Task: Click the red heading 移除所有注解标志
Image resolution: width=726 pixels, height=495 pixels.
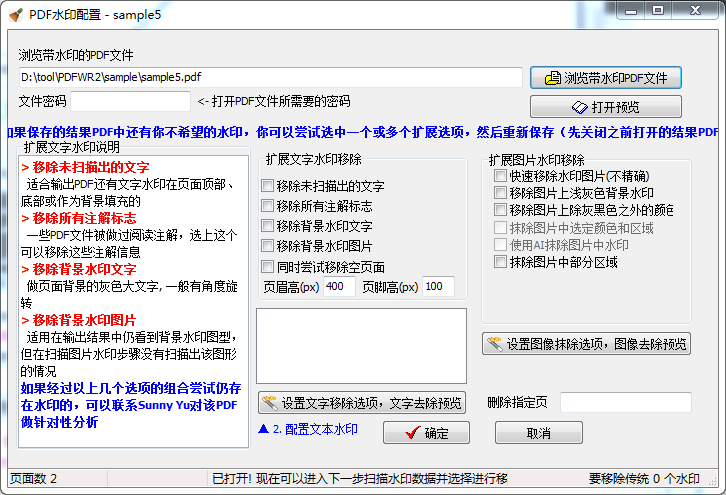Action: 79,218
